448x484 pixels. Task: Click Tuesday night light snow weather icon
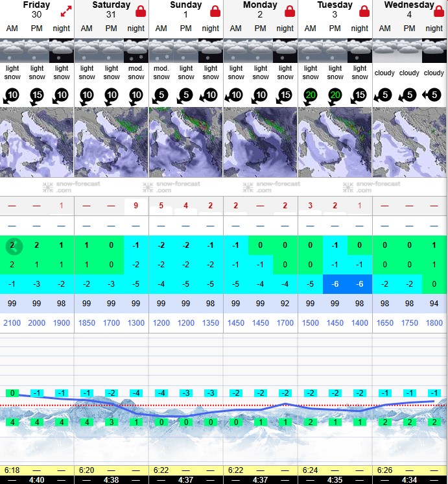pyautogui.click(x=360, y=51)
